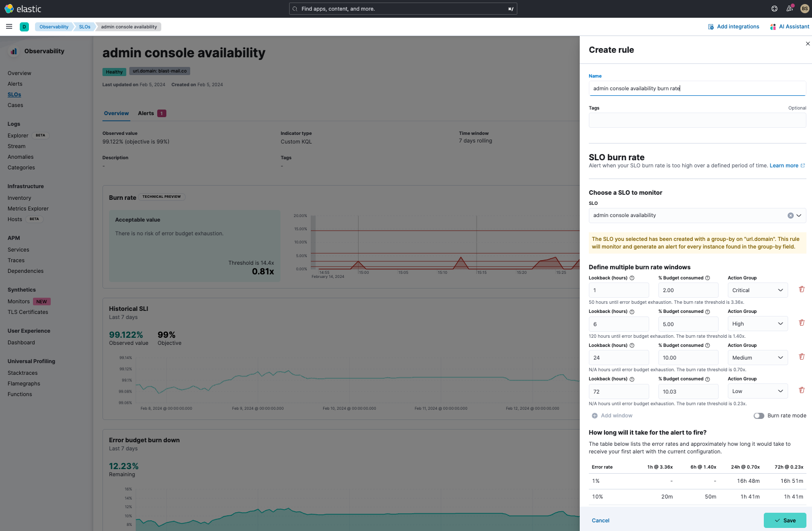
Task: Delete the Critical burn rate window
Action: coord(801,290)
